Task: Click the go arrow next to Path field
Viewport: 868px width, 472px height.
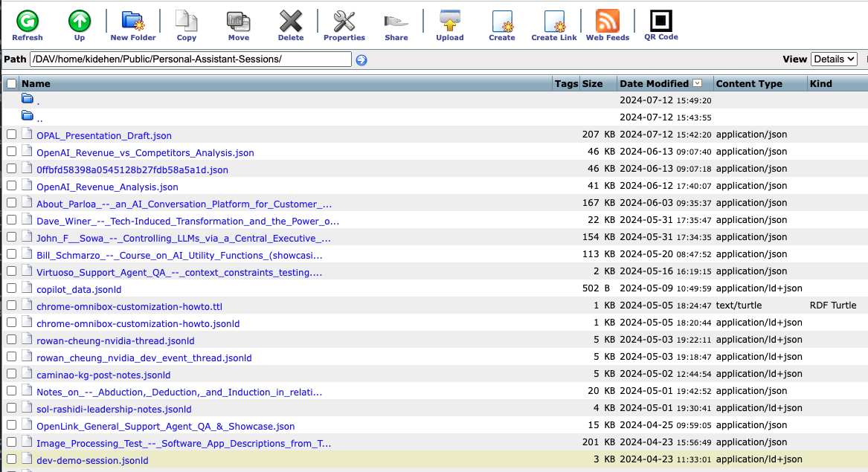Action: coord(361,60)
